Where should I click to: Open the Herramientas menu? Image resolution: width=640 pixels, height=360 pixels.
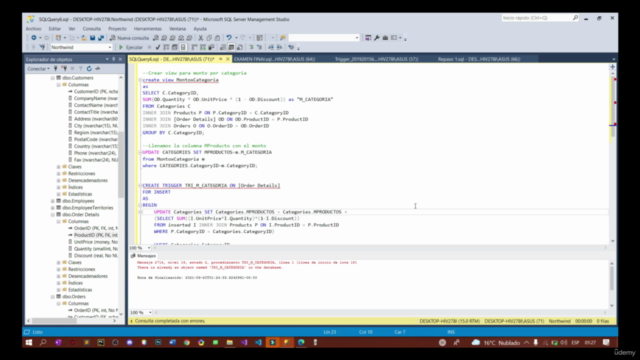[x=147, y=29]
